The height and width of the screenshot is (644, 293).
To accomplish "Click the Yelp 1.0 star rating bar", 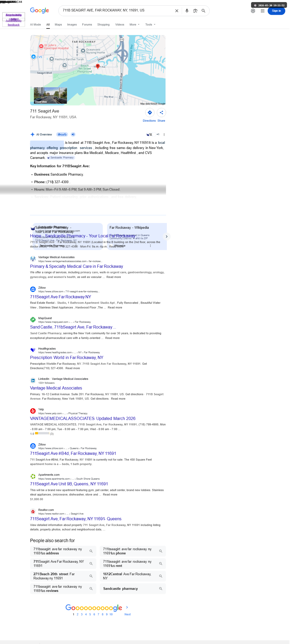I will point(42,433).
